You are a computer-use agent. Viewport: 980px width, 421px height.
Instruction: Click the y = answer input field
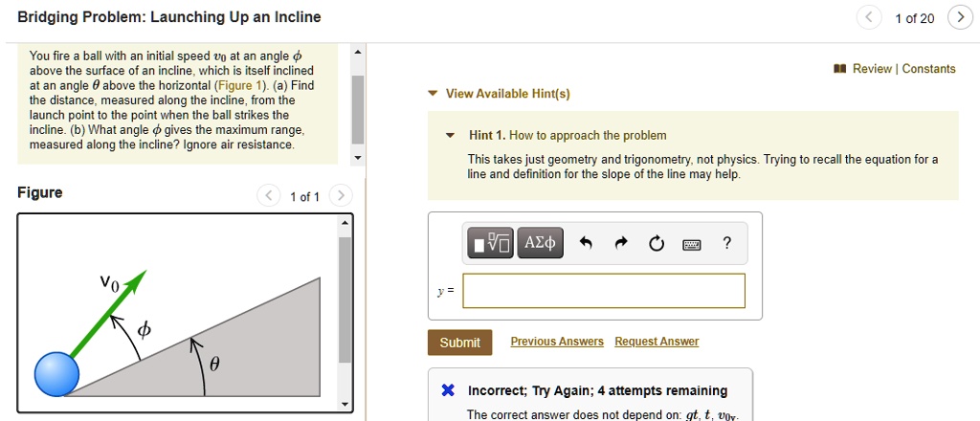coord(604,291)
